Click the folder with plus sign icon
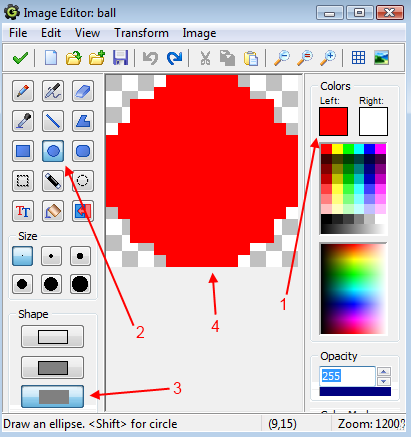The height and width of the screenshot is (437, 411). coord(97,58)
